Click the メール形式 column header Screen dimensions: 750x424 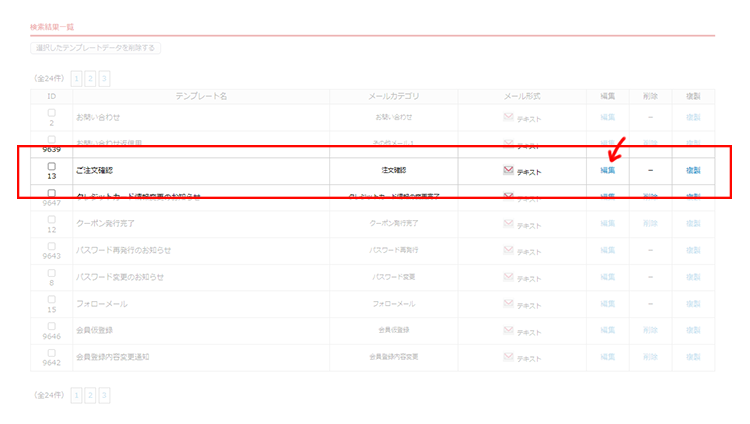[522, 96]
